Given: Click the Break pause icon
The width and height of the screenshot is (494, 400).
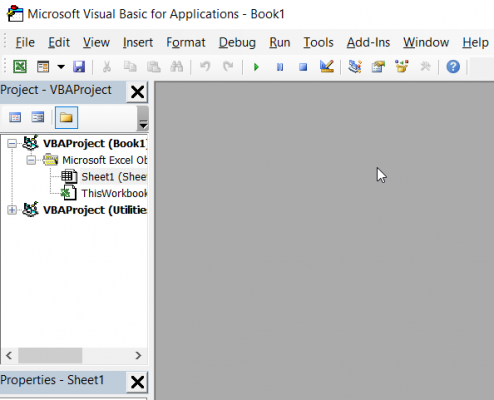Looking at the screenshot, I should click(280, 67).
